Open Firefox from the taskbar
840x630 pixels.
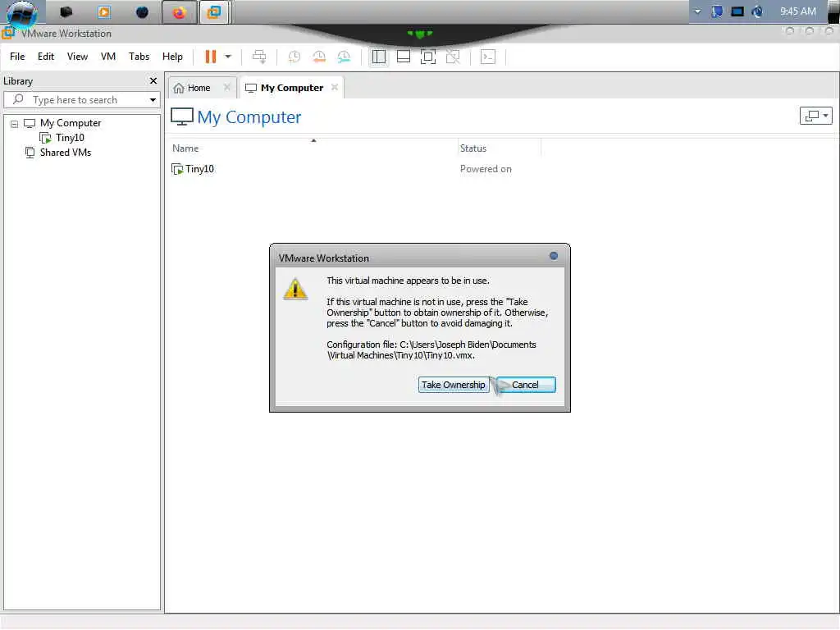179,12
